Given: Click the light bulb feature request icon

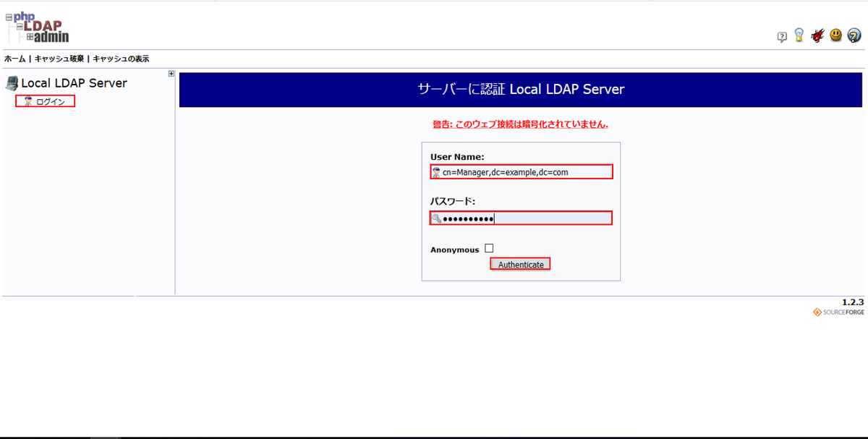Looking at the screenshot, I should point(799,35).
